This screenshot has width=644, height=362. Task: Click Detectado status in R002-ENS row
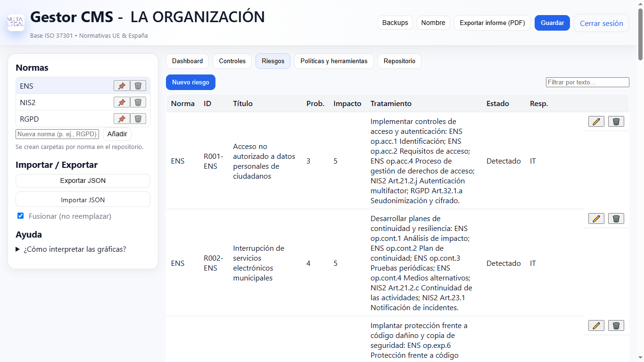504,263
